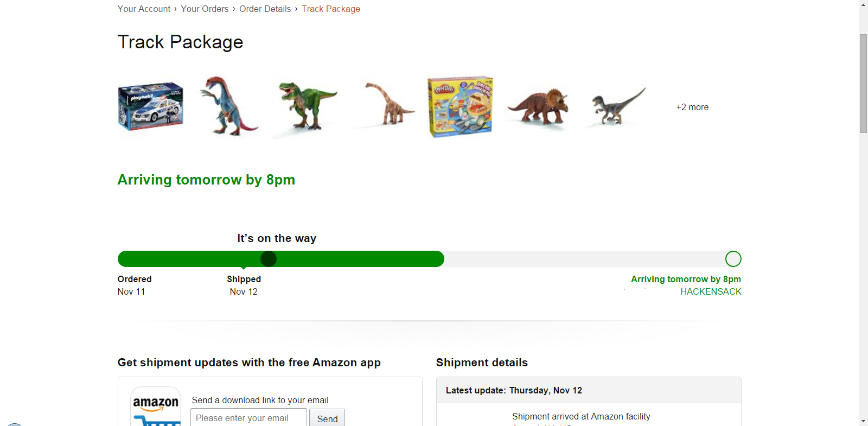Click the delivery endpoint circle on the tracker
Viewport: 868px width, 426px height.
pyautogui.click(x=733, y=259)
